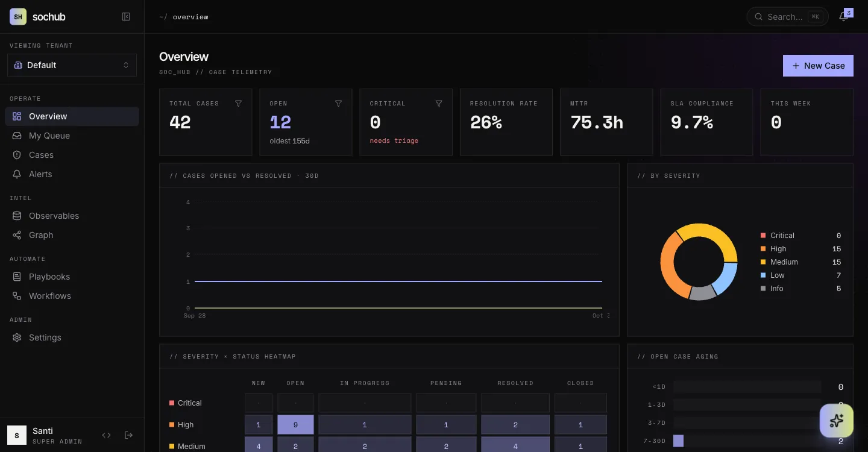868x452 pixels.
Task: Filter by Total Cases funnel icon
Action: 238,104
